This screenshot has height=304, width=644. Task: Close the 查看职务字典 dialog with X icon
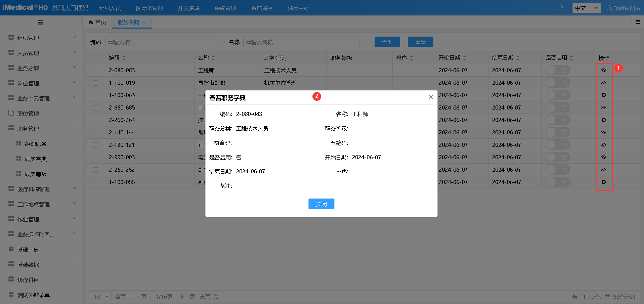click(x=431, y=97)
